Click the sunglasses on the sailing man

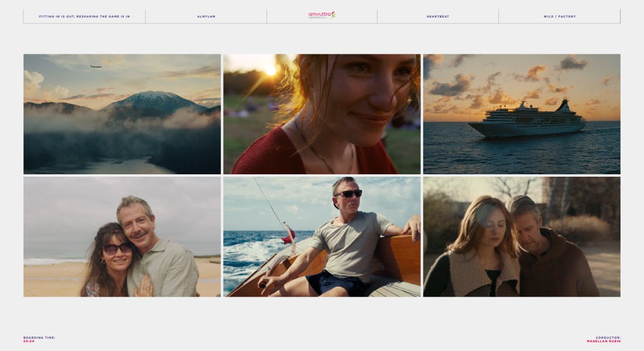pos(349,194)
